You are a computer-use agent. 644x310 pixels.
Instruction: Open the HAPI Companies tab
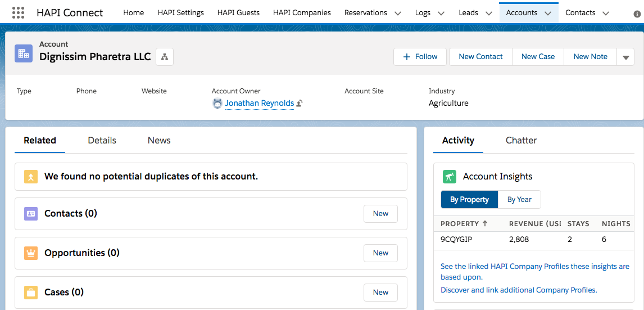(302, 13)
